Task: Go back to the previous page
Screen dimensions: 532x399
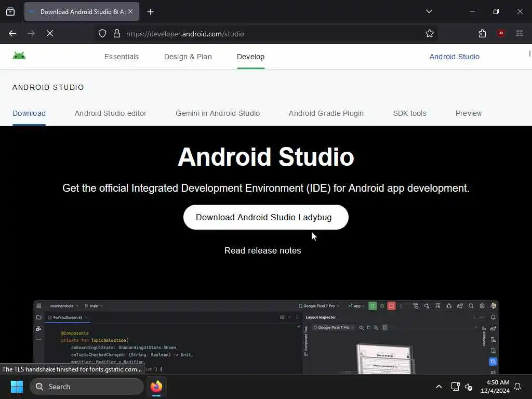Action: pos(12,34)
